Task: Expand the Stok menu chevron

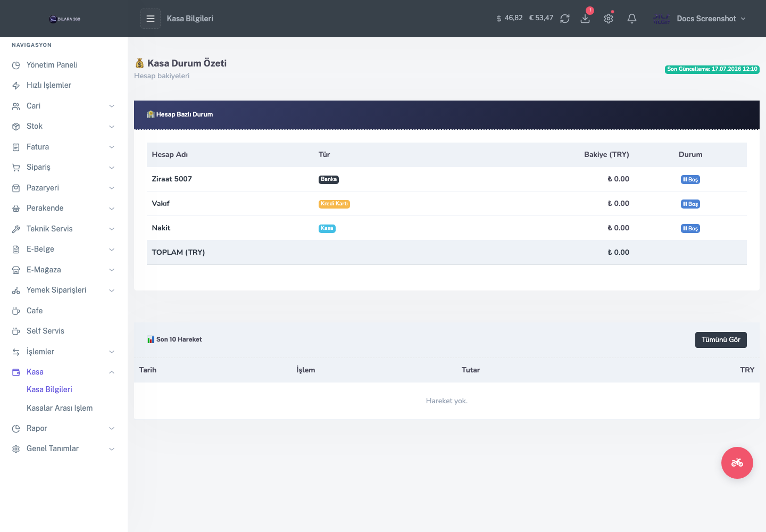Action: pyautogui.click(x=112, y=127)
